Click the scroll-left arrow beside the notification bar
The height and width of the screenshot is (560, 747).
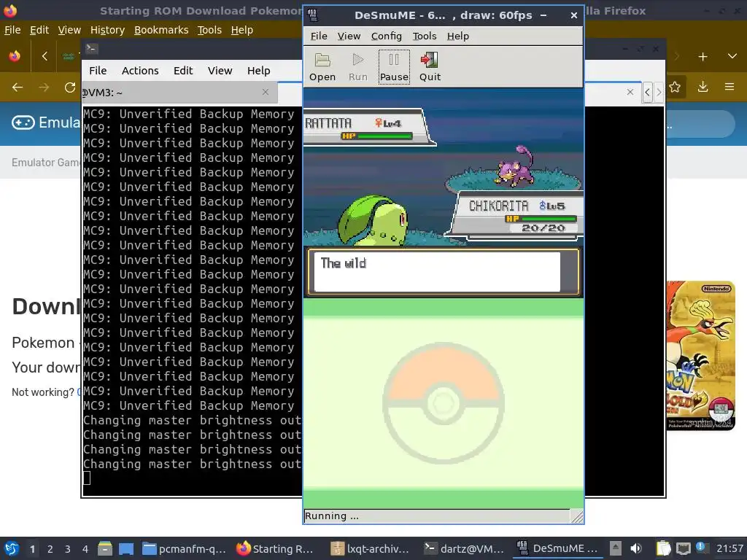point(648,92)
